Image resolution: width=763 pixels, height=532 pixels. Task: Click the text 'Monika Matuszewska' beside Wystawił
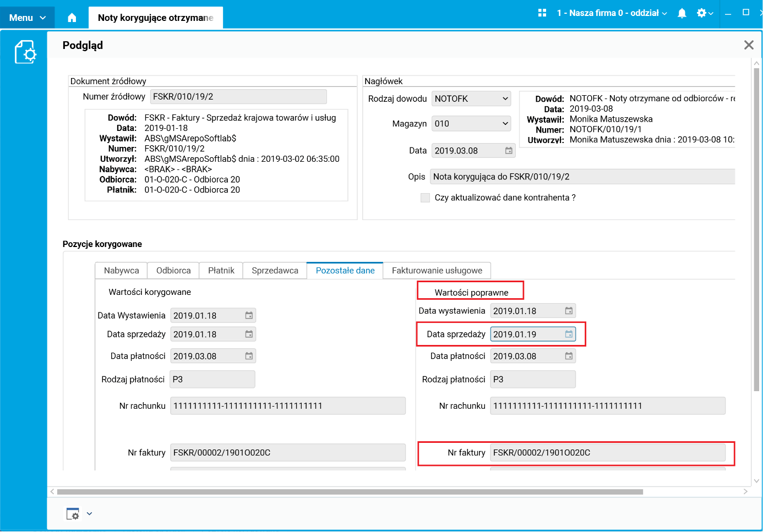[611, 119]
